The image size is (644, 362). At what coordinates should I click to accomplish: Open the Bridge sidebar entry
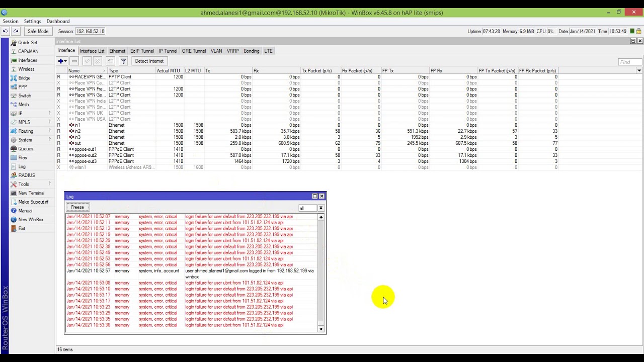pos(24,78)
